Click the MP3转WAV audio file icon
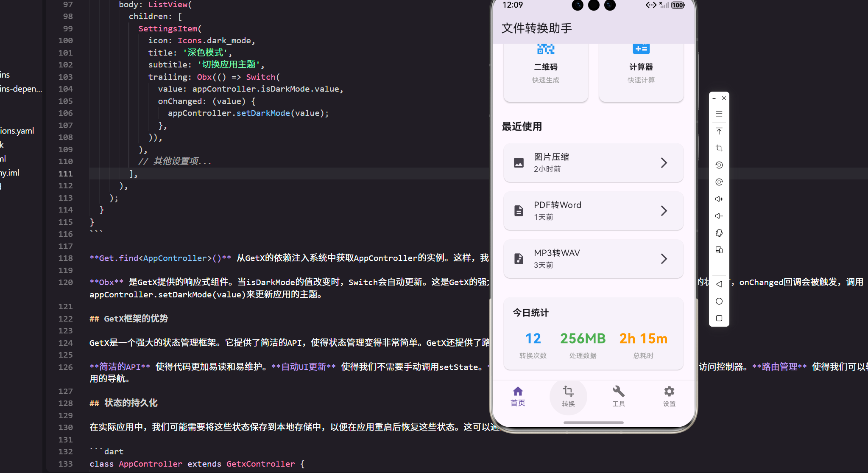 click(x=519, y=258)
